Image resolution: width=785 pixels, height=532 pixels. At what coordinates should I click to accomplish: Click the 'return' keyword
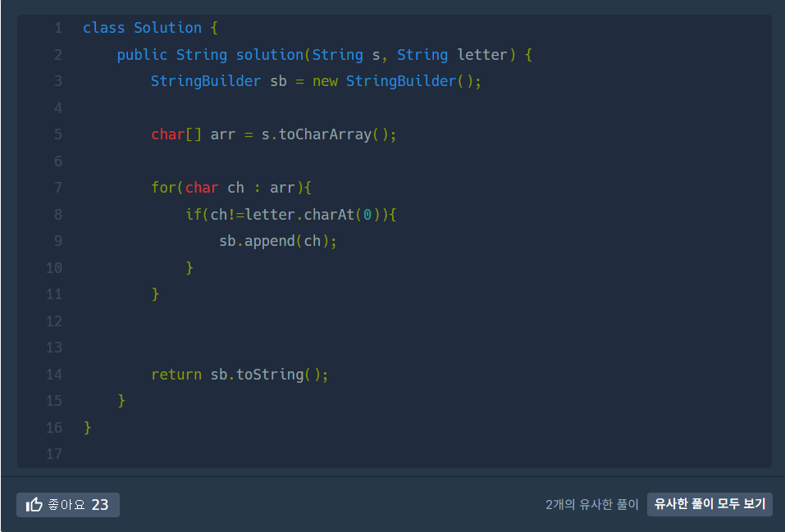click(x=176, y=375)
